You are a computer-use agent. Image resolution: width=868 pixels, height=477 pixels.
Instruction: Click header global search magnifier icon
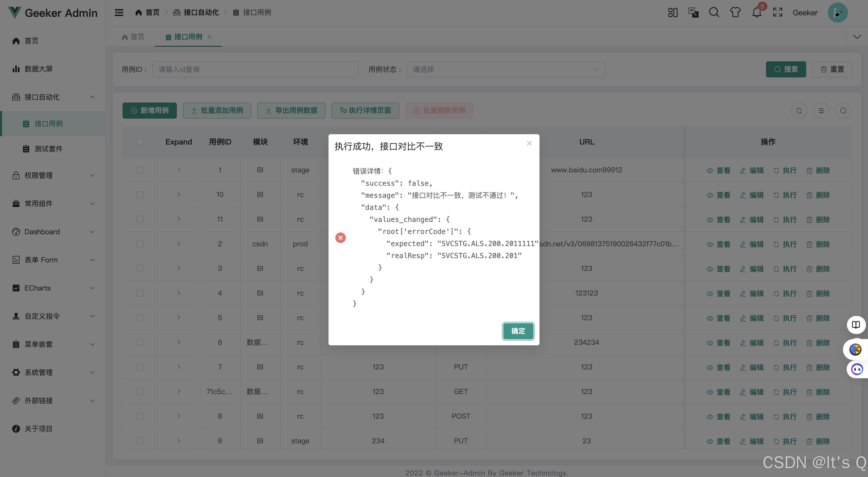click(x=714, y=13)
